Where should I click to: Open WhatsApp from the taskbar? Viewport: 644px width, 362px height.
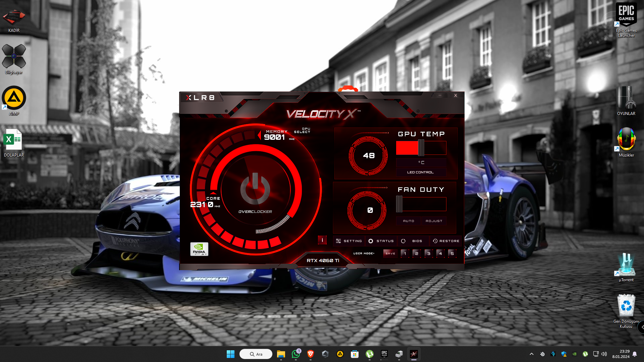pos(296,354)
